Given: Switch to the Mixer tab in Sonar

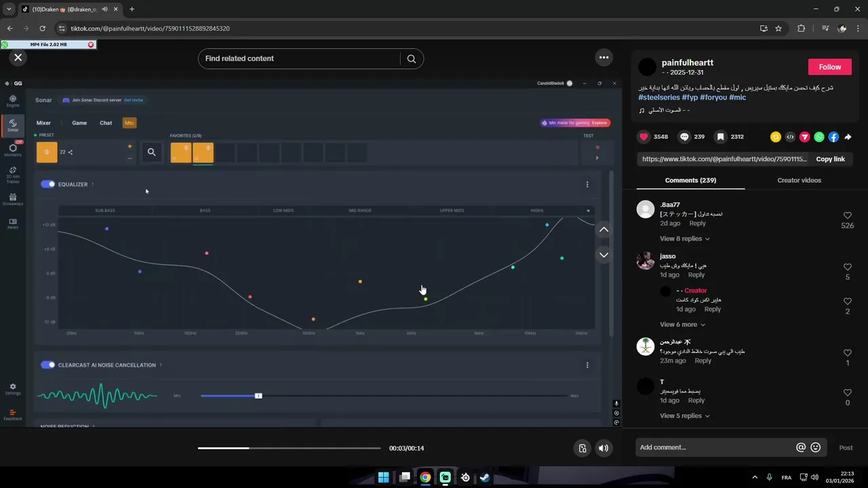Looking at the screenshot, I should 43,123.
